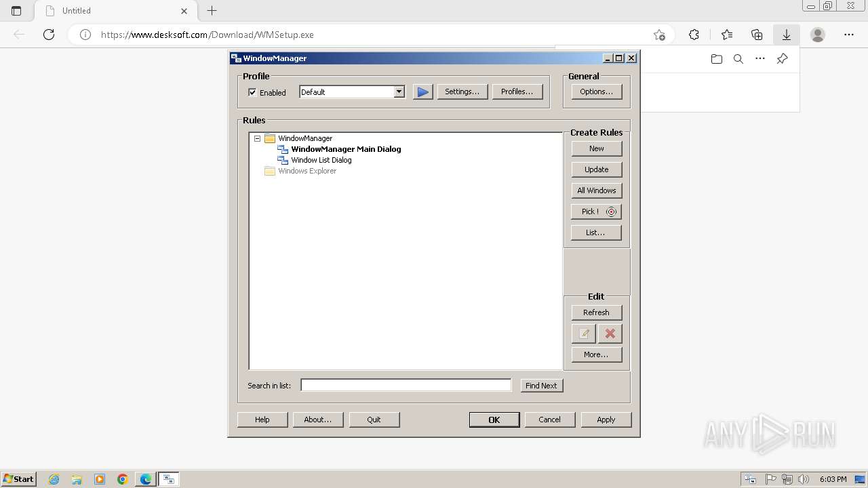Open the Edge icon in taskbar
The image size is (868, 488).
(x=145, y=479)
